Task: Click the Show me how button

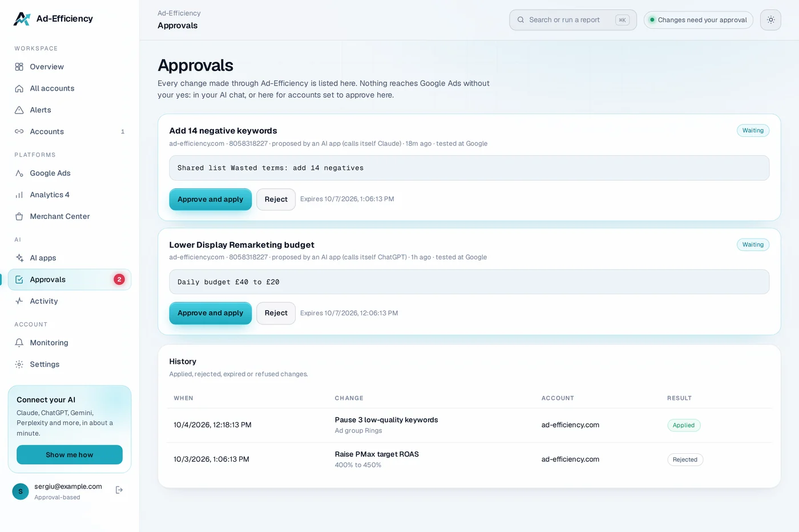Action: [x=70, y=455]
